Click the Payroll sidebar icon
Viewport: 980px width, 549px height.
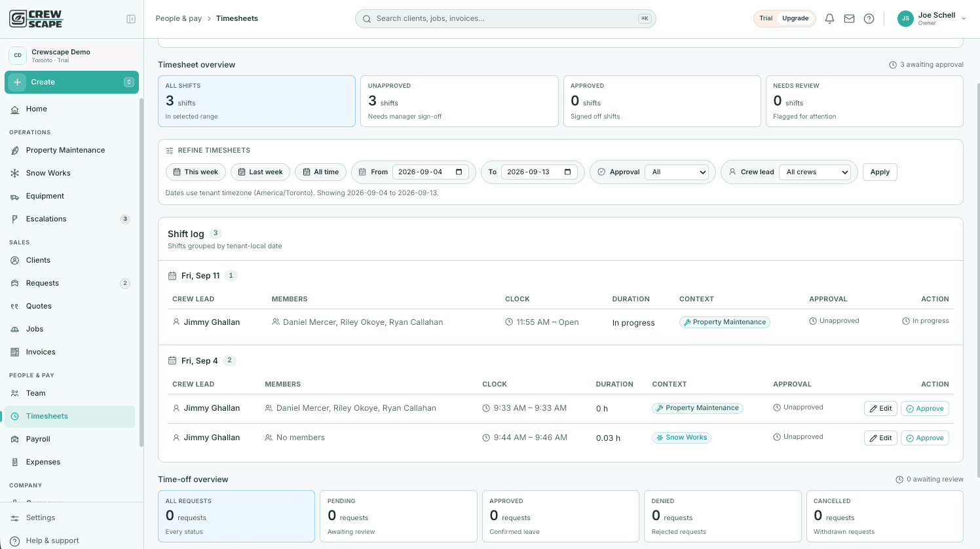coord(15,440)
